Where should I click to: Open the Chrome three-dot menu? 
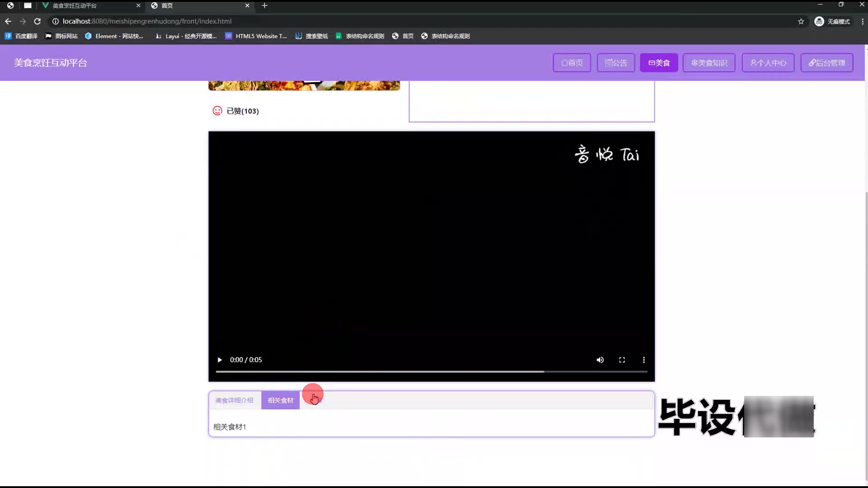tap(862, 21)
